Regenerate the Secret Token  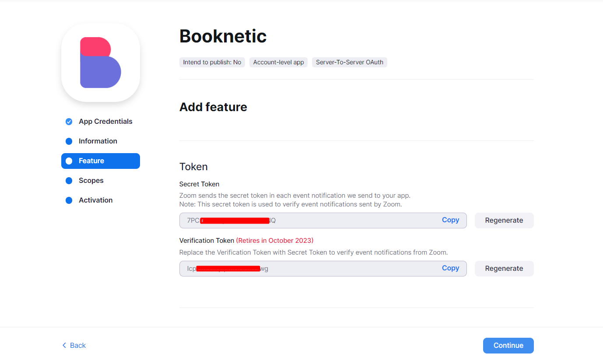coord(504,220)
